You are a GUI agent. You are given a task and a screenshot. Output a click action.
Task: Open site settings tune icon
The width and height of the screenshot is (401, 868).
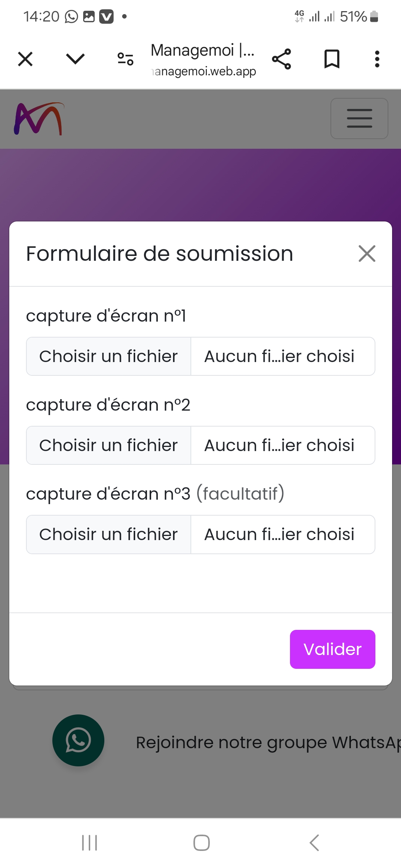125,59
